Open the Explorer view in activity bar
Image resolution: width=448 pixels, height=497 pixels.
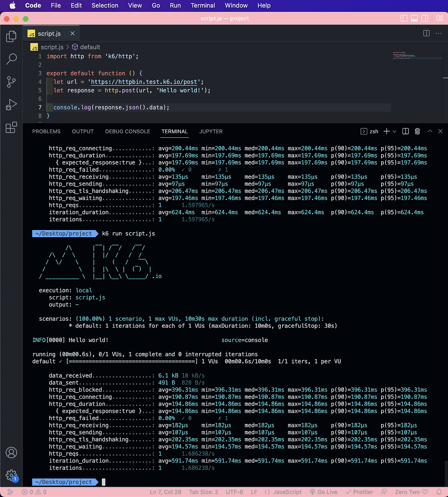click(x=11, y=36)
